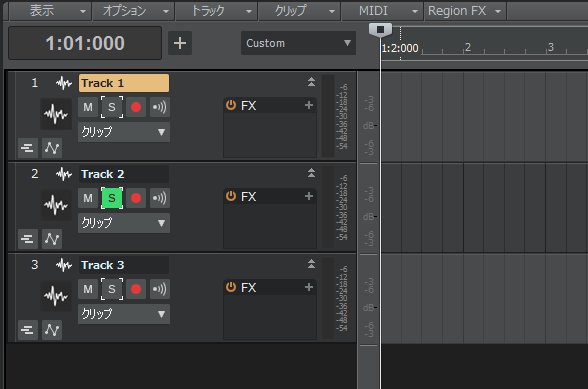Arm Track 1 for recording

136,107
